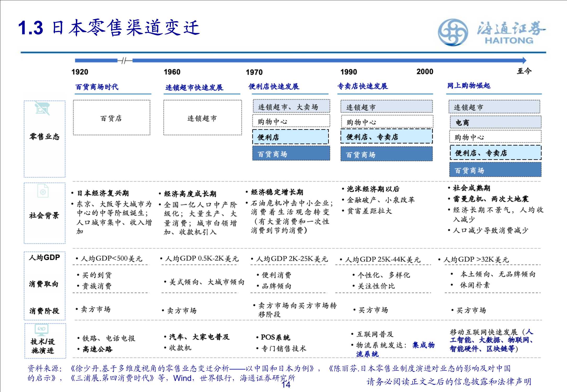Select the 泡沫经济期以后 bullet

pyautogui.click(x=373, y=189)
